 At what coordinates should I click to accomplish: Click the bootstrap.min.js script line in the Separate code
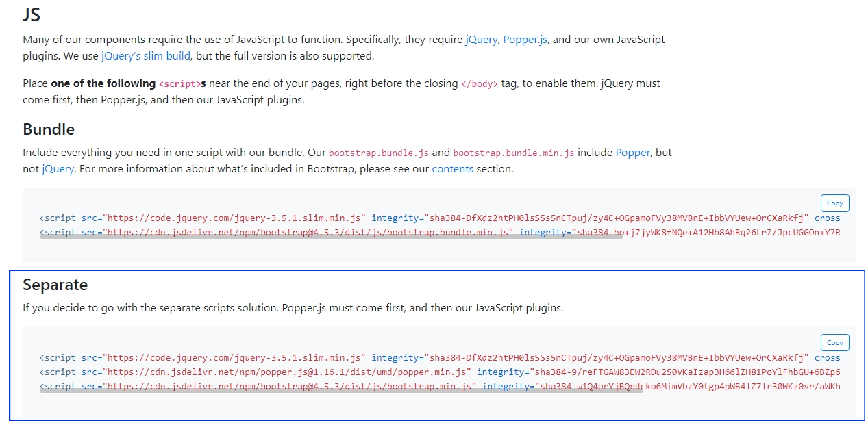pyautogui.click(x=440, y=387)
